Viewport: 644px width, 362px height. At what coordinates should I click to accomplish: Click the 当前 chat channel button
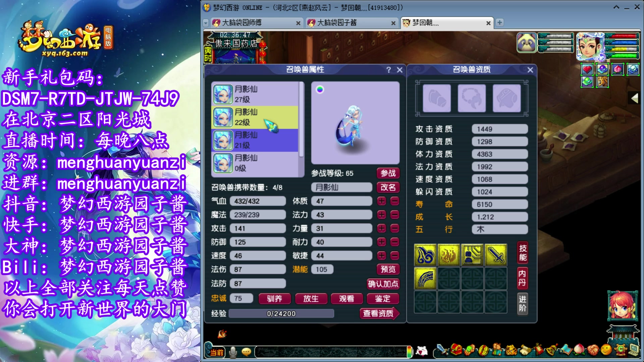coord(217,352)
